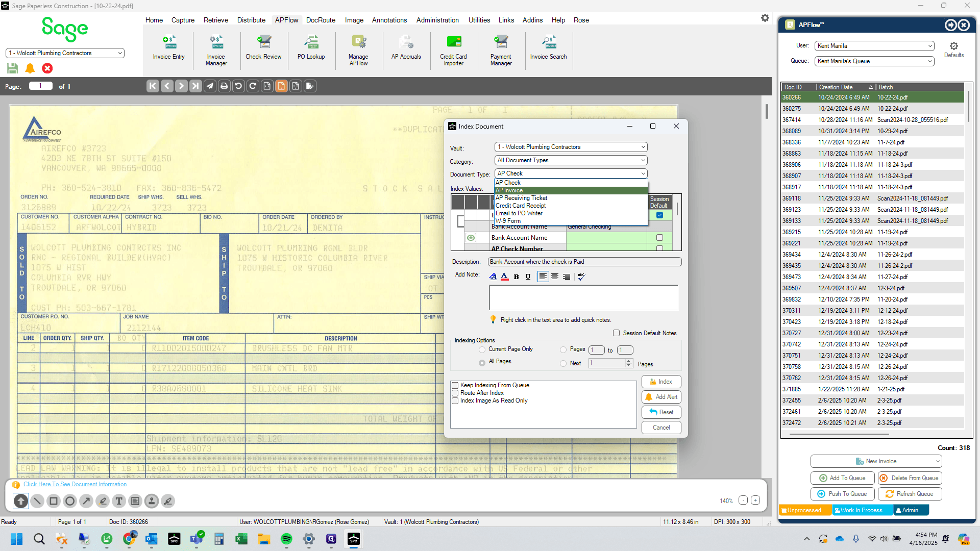Screen dimensions: 980x551
Task: Select the stamp annotation tool
Action: 152,501
